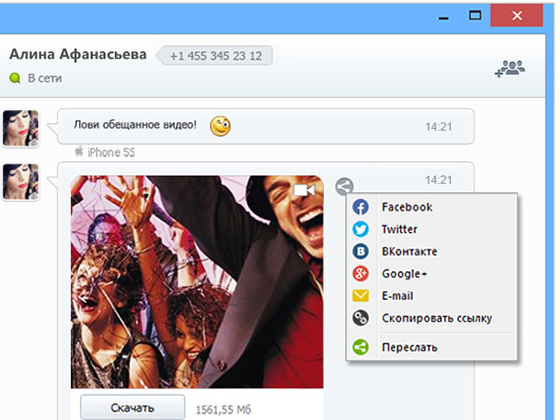Screen dimensions: 560x420
Task: Click the phone number +1 455 345 23 12
Action: pyautogui.click(x=215, y=56)
